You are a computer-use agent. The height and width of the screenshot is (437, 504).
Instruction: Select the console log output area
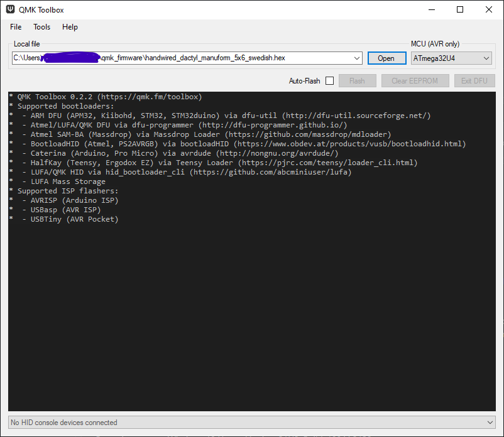click(x=251, y=283)
